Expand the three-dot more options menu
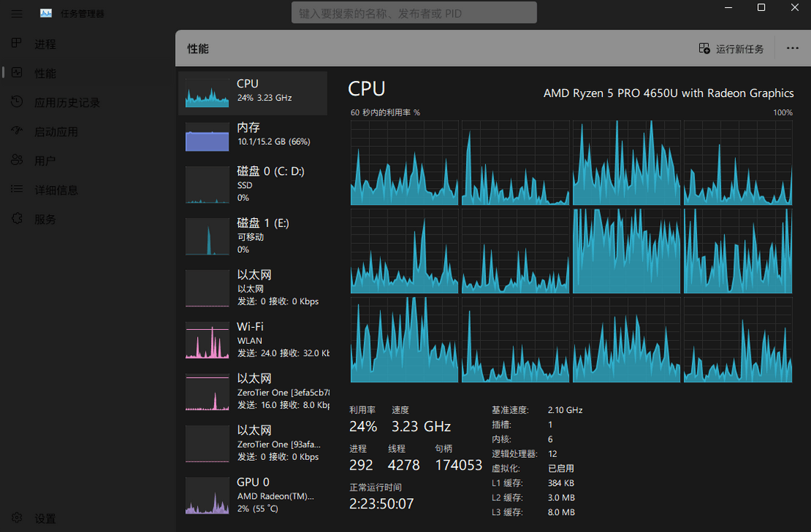811x532 pixels. pos(792,48)
